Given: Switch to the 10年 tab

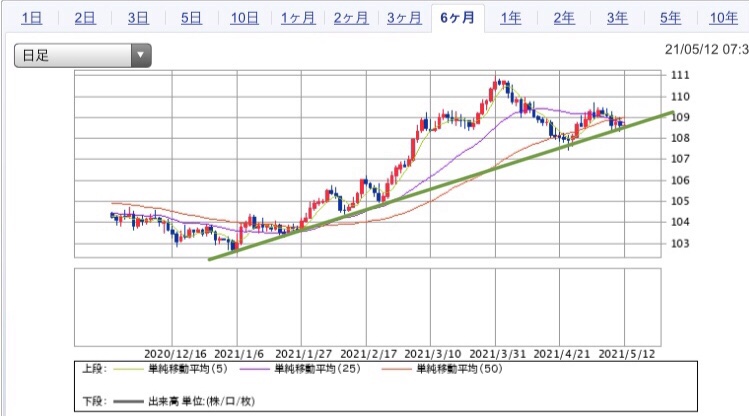Looking at the screenshot, I should [722, 18].
